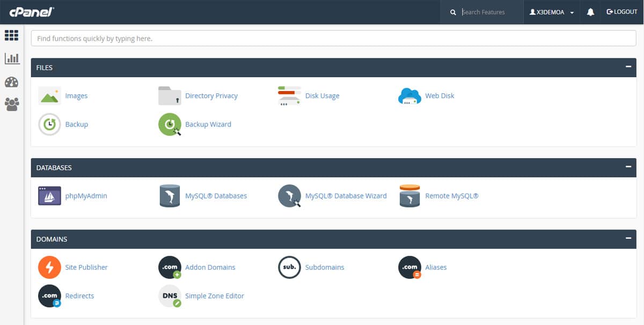The image size is (644, 325).
Task: Open the Subdomains link text
Action: [x=325, y=268]
